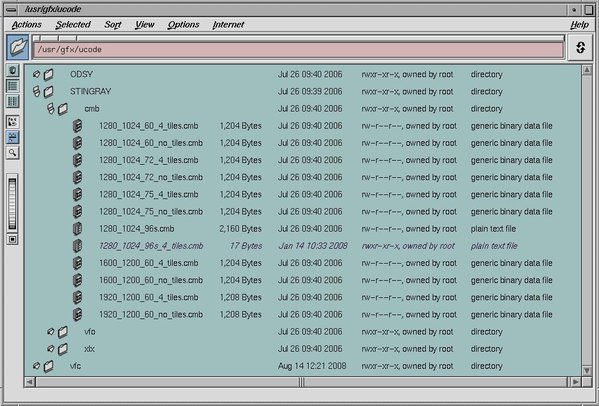Click the folder icon for the ODSY directory

[49, 74]
